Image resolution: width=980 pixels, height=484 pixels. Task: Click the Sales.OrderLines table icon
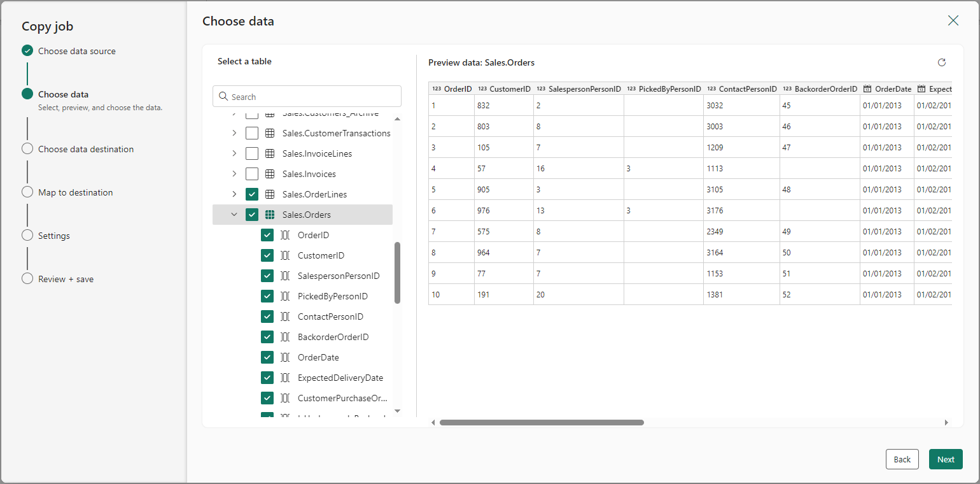tap(270, 194)
